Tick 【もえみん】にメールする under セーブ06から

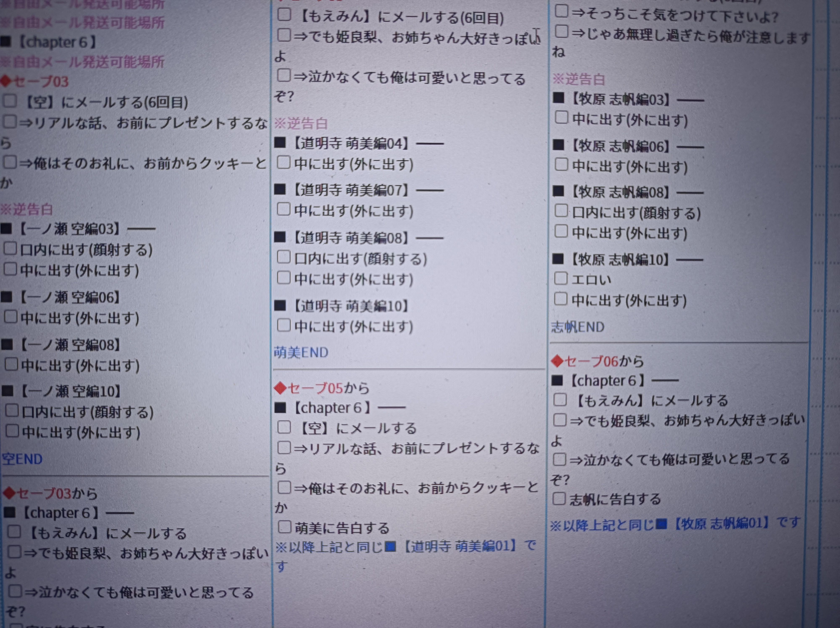pyautogui.click(x=560, y=400)
